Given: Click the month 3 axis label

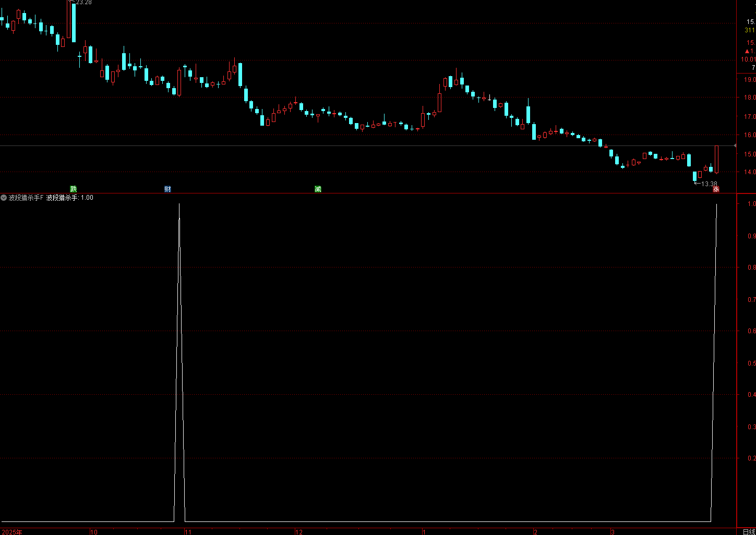Looking at the screenshot, I should pos(613,532).
